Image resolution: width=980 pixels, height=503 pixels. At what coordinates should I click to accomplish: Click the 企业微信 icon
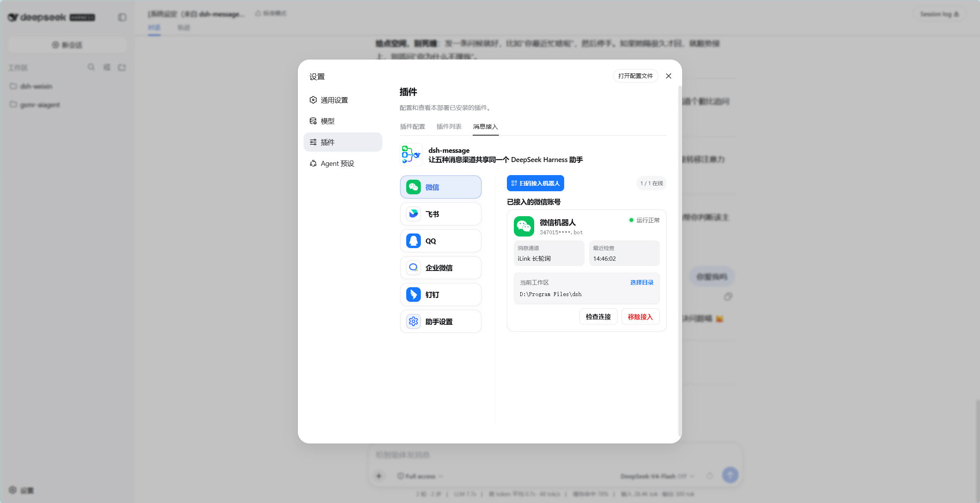(414, 268)
